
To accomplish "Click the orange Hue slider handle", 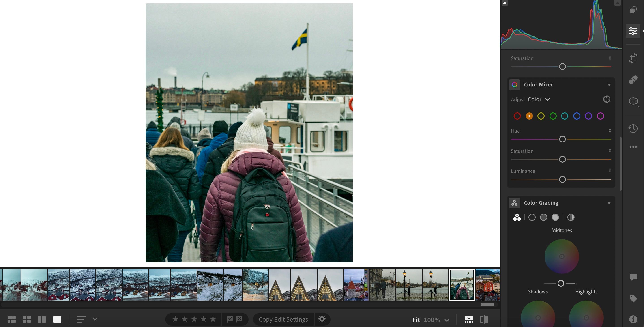I will [x=562, y=139].
